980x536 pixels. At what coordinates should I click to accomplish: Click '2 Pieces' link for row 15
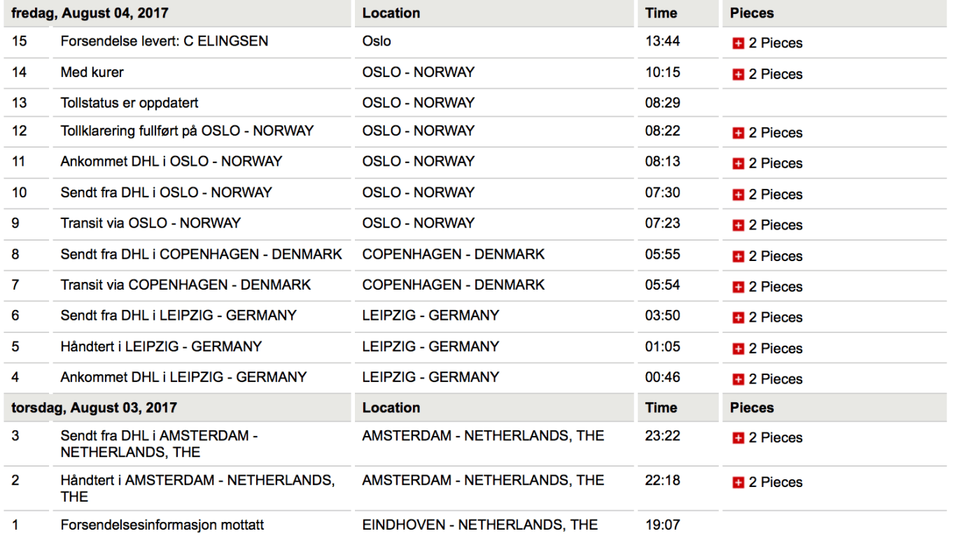(776, 43)
